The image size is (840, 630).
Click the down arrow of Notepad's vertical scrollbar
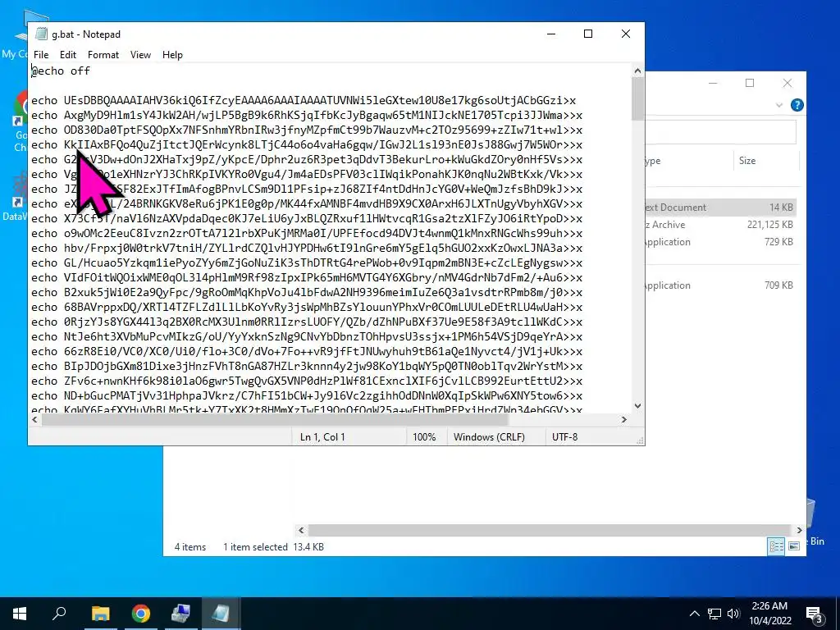[x=637, y=405]
